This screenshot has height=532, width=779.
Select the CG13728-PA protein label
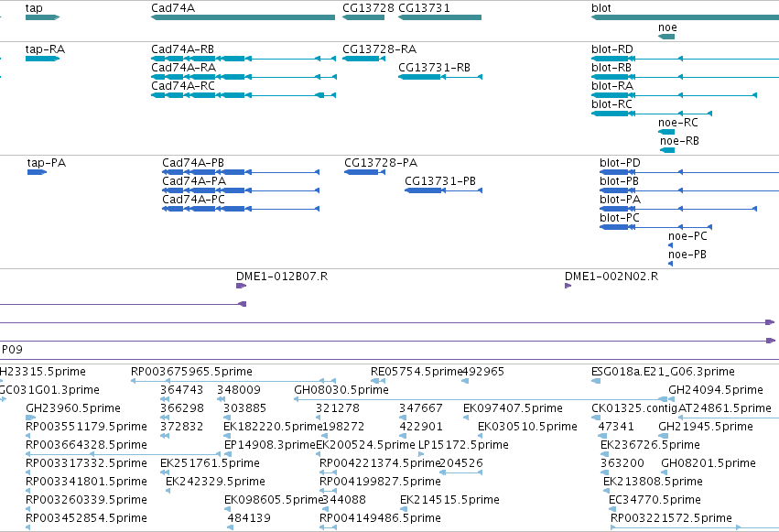[381, 163]
